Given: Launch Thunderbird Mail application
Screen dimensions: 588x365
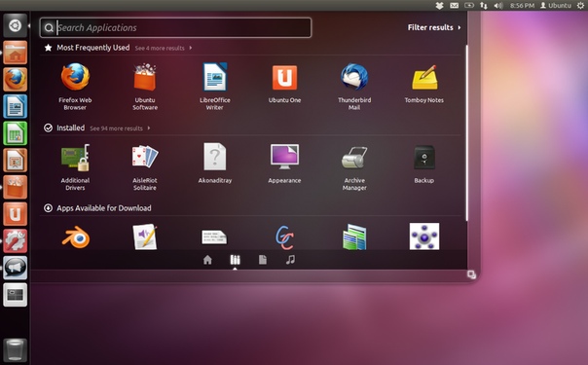Looking at the screenshot, I should click(354, 87).
